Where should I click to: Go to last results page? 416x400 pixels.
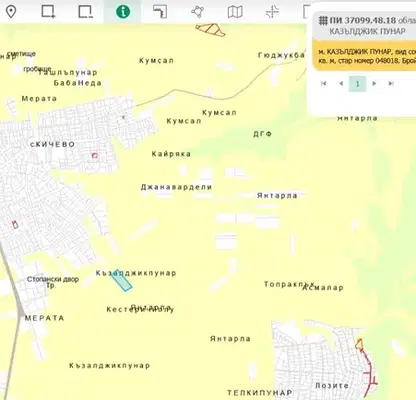tap(391, 83)
